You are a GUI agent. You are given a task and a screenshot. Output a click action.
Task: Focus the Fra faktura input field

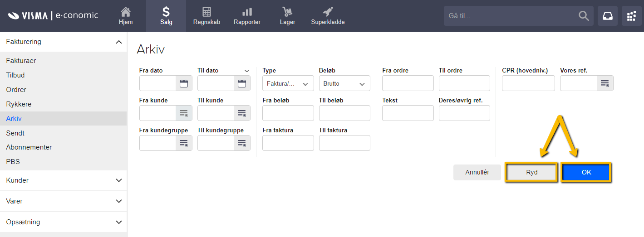[x=288, y=143]
